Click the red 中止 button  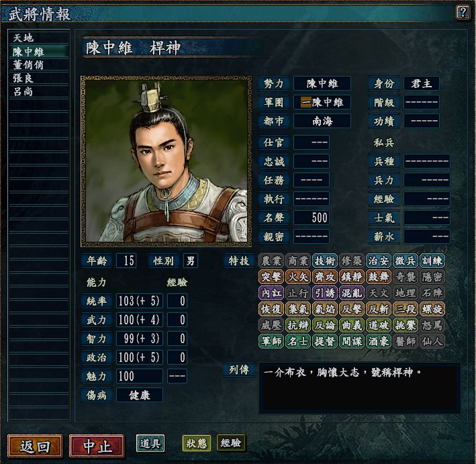point(97,446)
